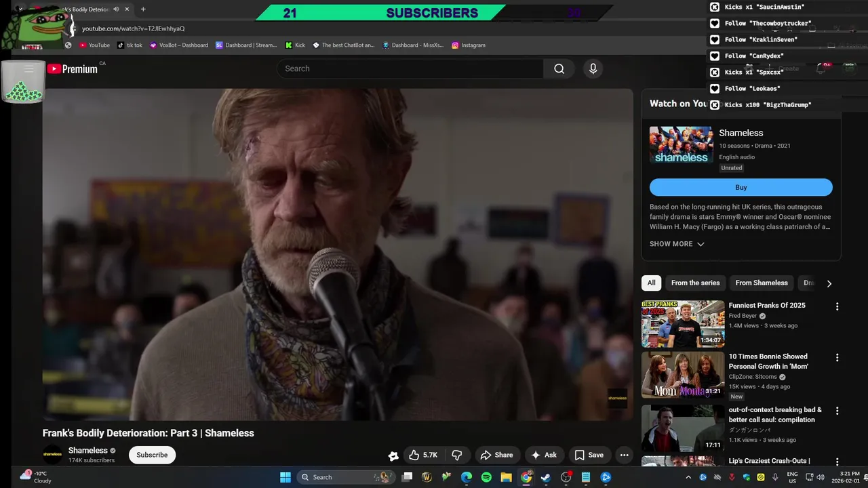Image resolution: width=868 pixels, height=488 pixels.
Task: Click in the YouTube search field
Action: pyautogui.click(x=410, y=68)
